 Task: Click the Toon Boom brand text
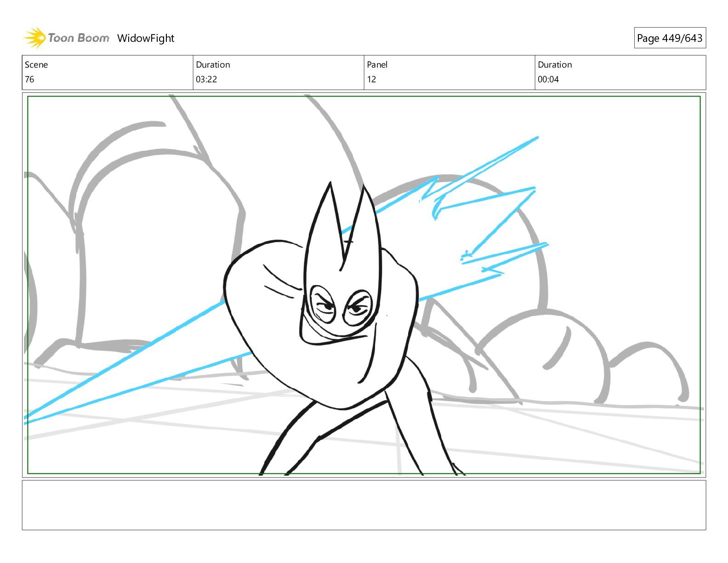79,38
